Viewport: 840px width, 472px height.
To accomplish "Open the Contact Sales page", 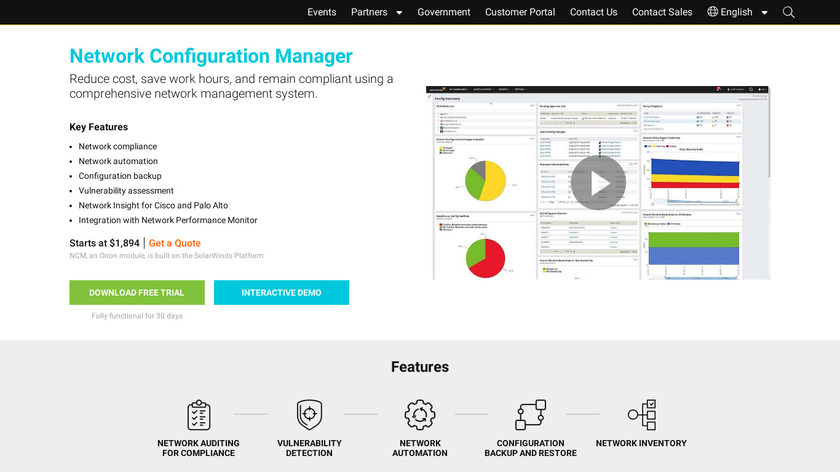I will 662,12.
